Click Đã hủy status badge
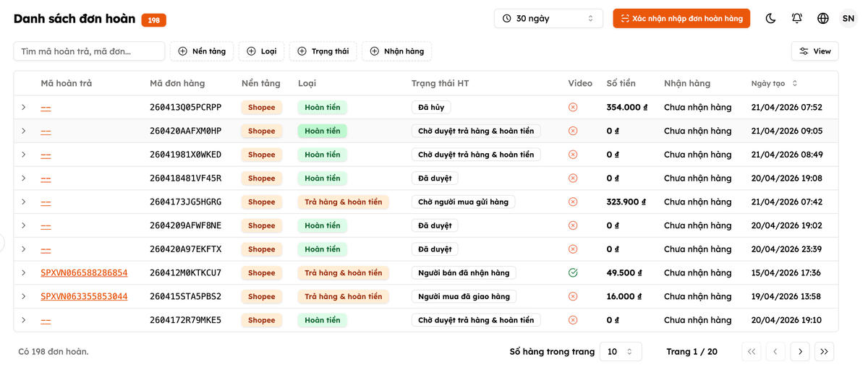This screenshot has height=375, width=868. point(432,107)
